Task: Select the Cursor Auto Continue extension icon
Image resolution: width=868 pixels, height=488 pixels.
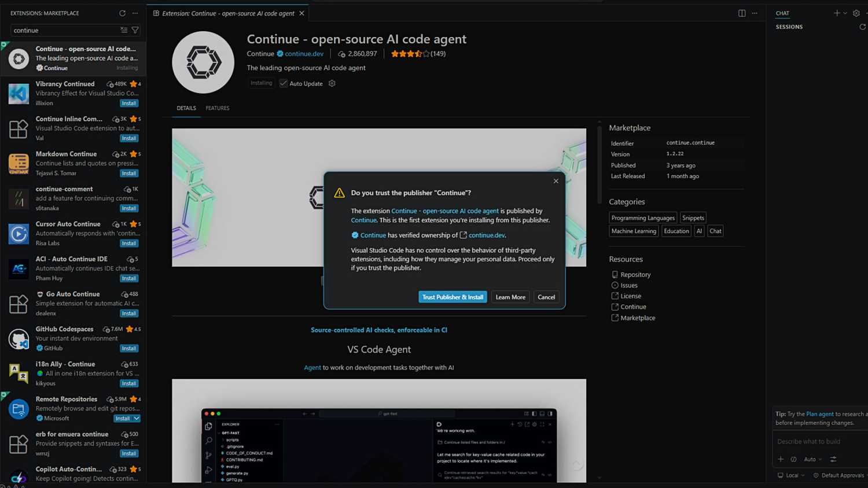Action: coord(19,234)
